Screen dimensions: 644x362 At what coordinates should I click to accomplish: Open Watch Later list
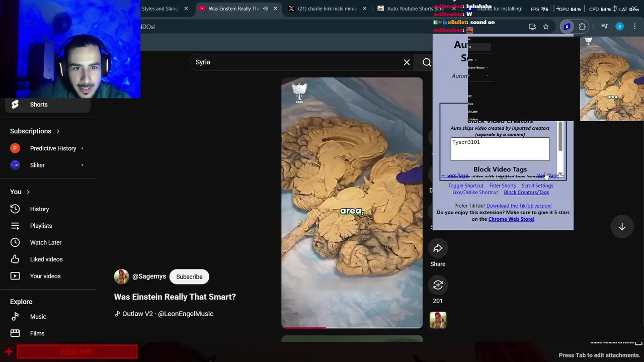(x=45, y=242)
